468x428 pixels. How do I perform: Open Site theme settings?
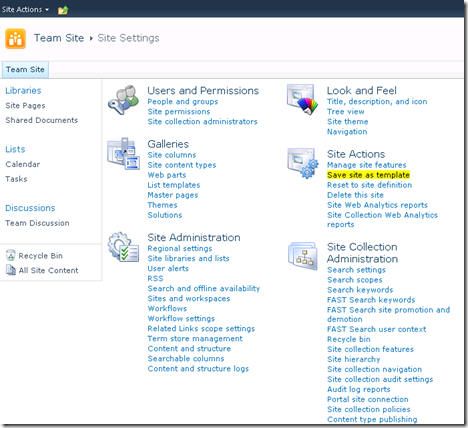348,122
